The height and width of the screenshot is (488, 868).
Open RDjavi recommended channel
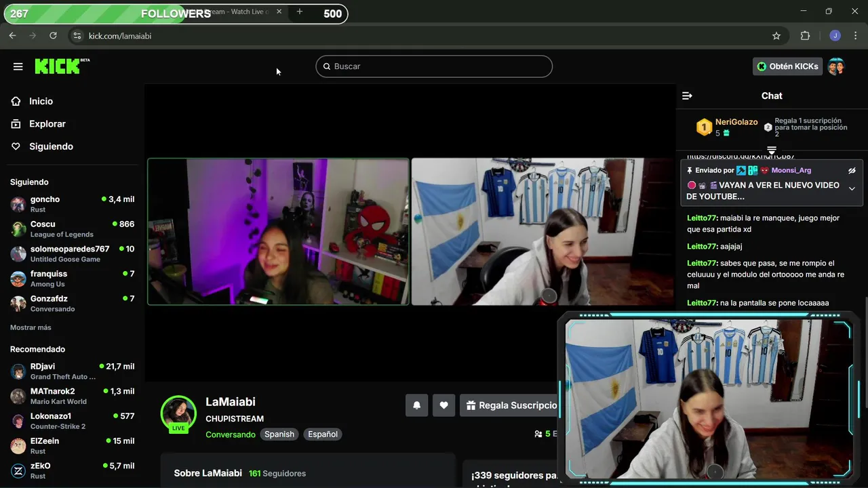click(72, 371)
